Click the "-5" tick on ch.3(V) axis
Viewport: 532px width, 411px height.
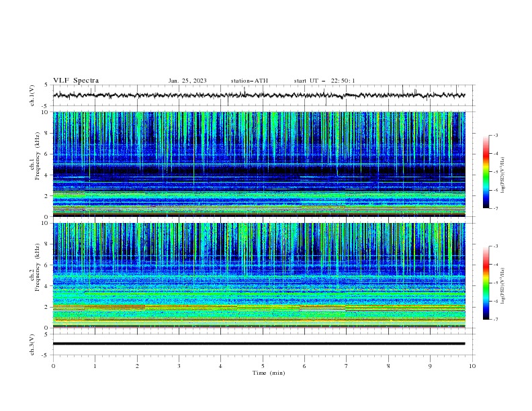point(46,355)
